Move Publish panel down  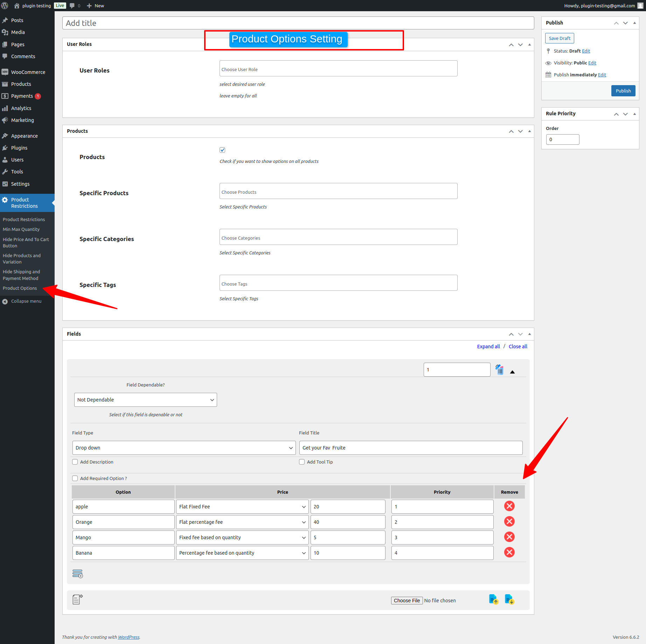click(x=625, y=23)
